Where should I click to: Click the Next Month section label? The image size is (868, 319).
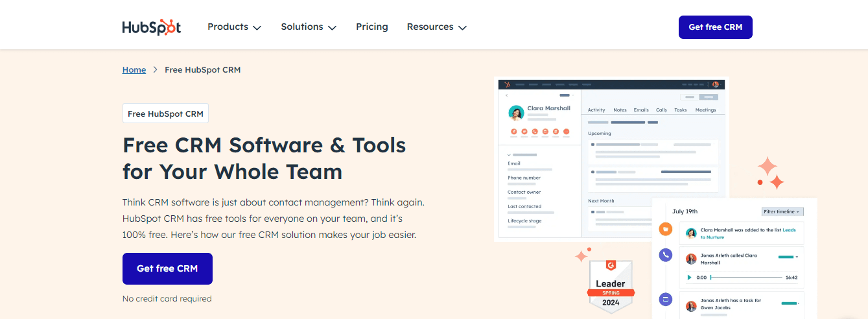pos(601,201)
